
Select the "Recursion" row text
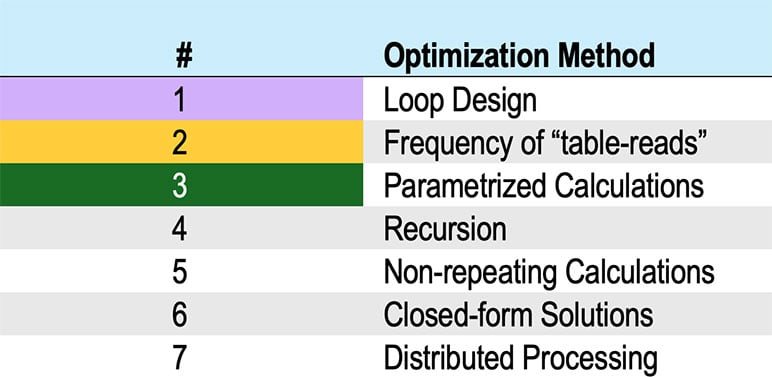[x=445, y=229]
